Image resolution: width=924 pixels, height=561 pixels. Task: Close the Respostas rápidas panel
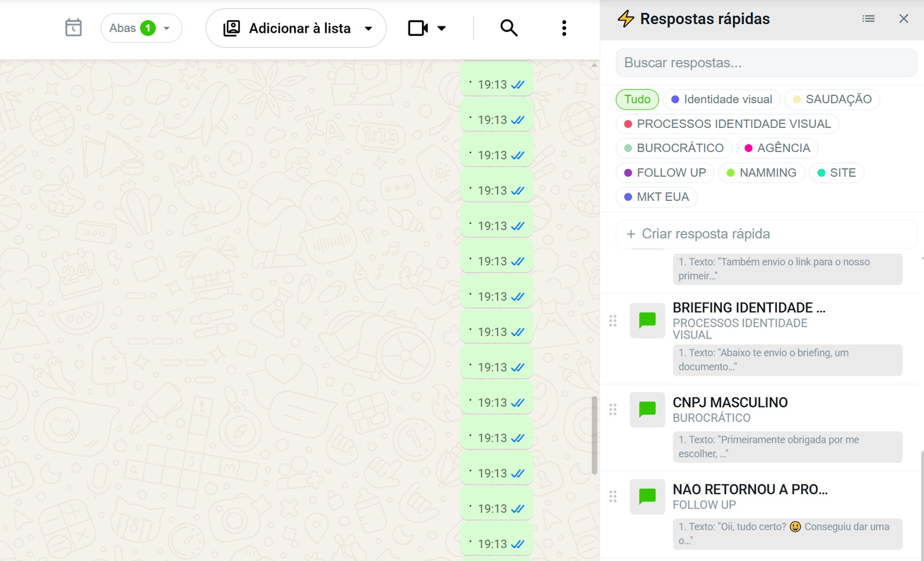(x=904, y=18)
